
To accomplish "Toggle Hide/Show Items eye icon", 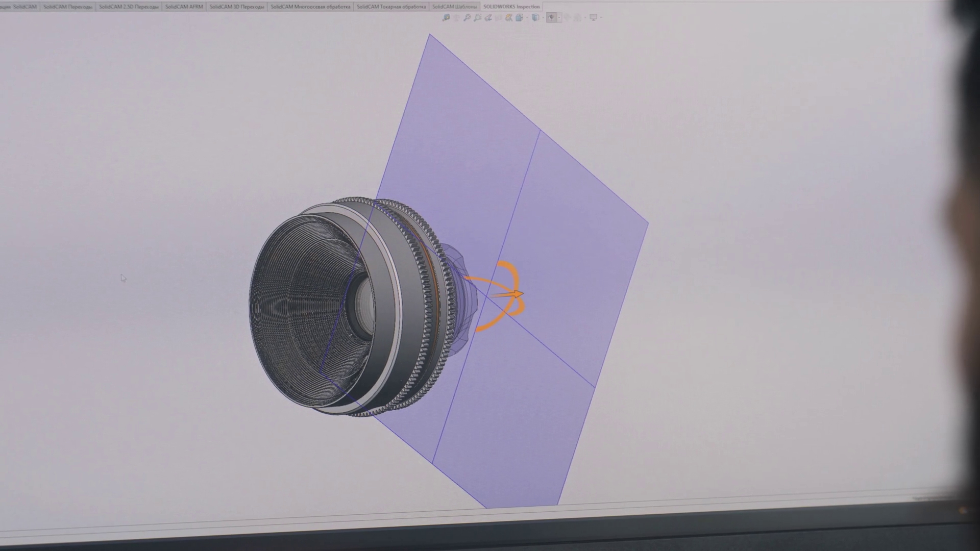I will 551,17.
